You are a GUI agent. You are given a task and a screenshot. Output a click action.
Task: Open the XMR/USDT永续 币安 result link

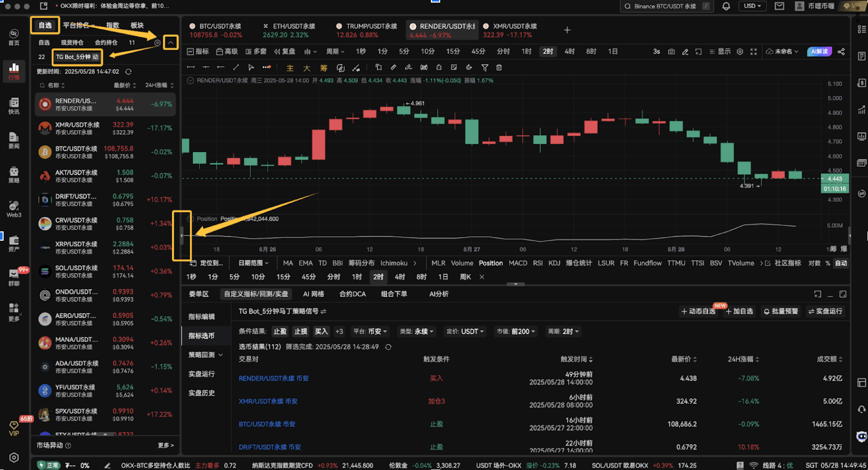268,401
